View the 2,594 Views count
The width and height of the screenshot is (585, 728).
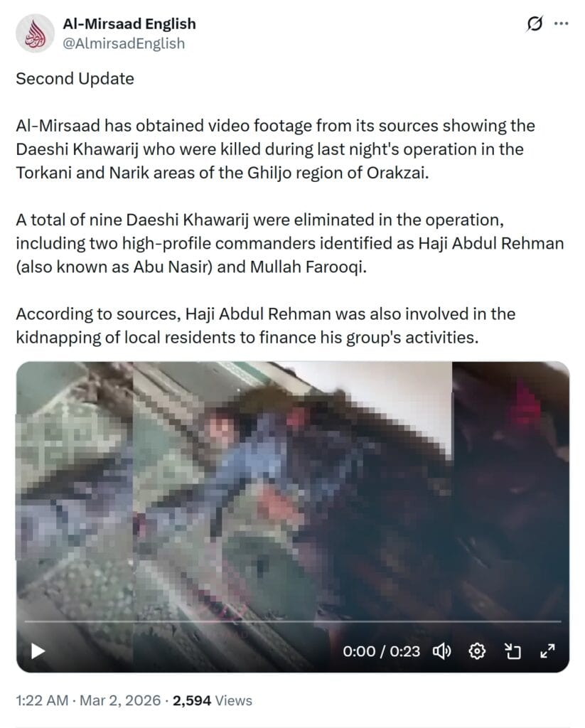pos(213,700)
